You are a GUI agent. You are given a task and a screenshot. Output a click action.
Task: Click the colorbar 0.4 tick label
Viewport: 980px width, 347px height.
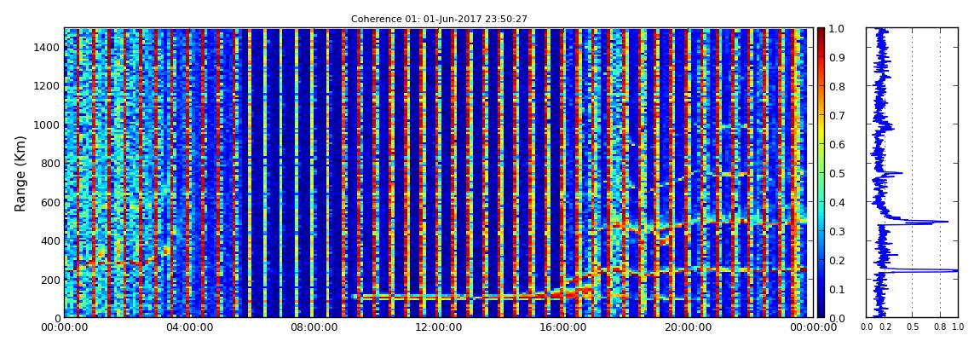pyautogui.click(x=836, y=203)
